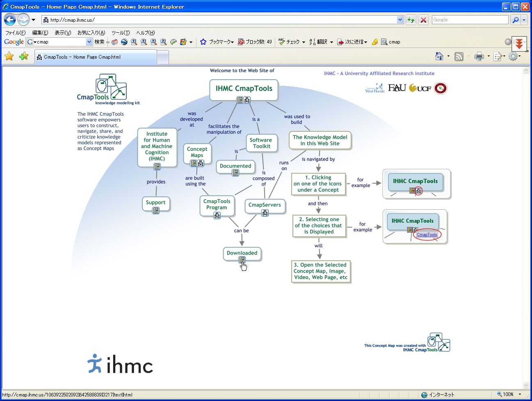
Task: Click Google toolbar 検索 button
Action: coord(99,42)
